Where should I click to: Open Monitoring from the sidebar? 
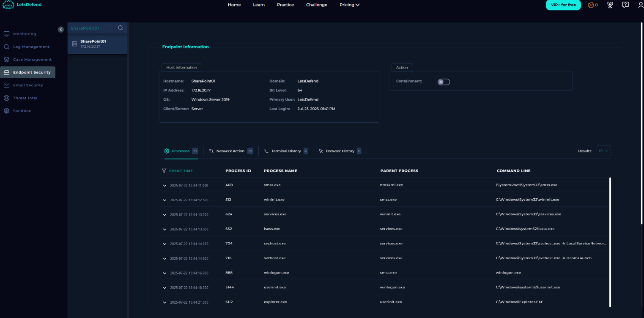click(25, 34)
